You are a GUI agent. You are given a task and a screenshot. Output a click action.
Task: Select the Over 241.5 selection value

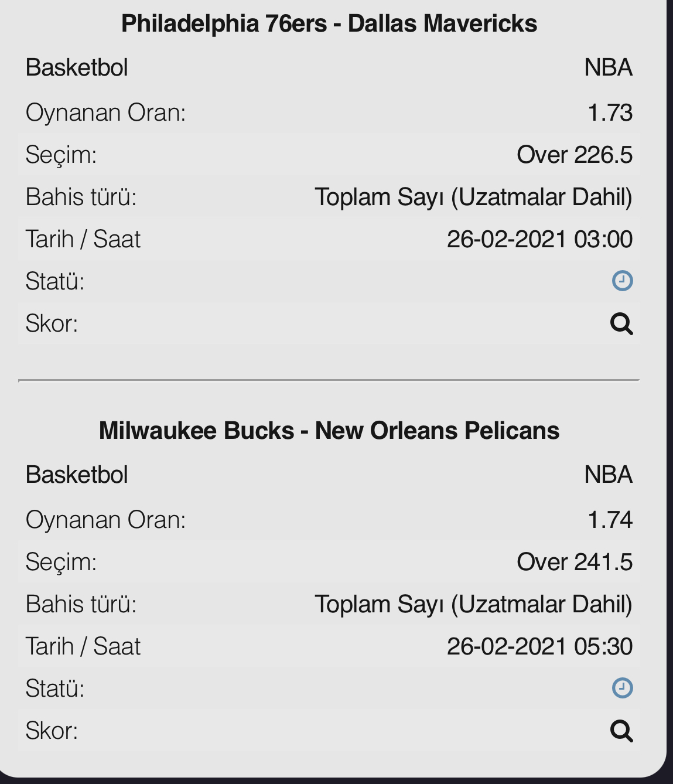(575, 562)
